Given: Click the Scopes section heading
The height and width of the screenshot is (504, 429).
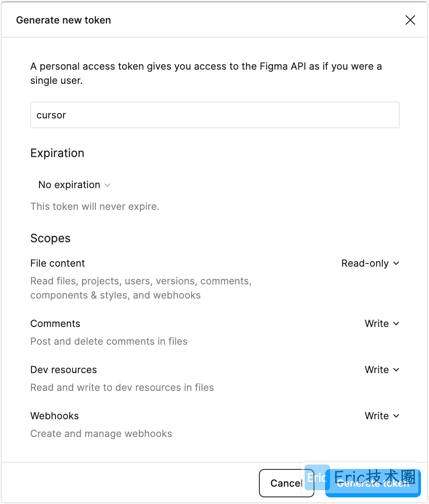Looking at the screenshot, I should coord(50,238).
